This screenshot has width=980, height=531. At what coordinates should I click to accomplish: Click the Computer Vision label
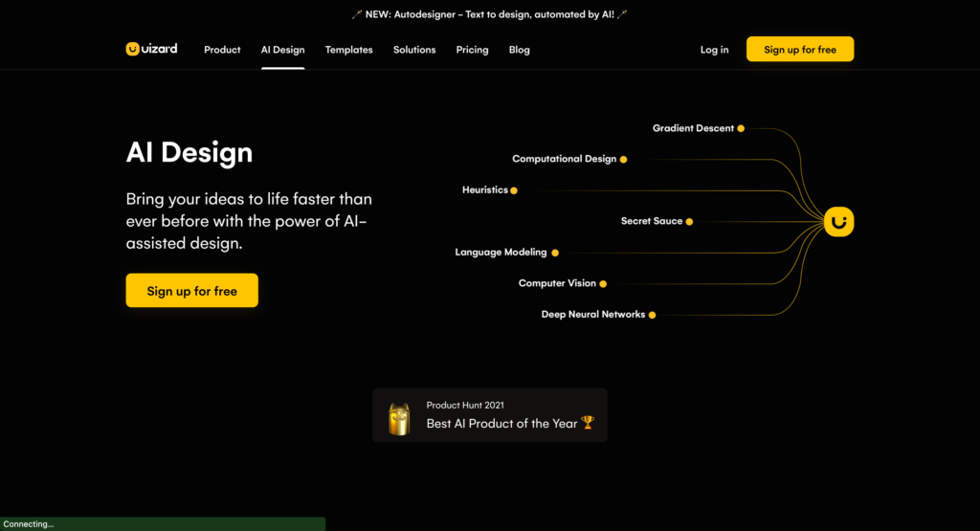coord(557,283)
